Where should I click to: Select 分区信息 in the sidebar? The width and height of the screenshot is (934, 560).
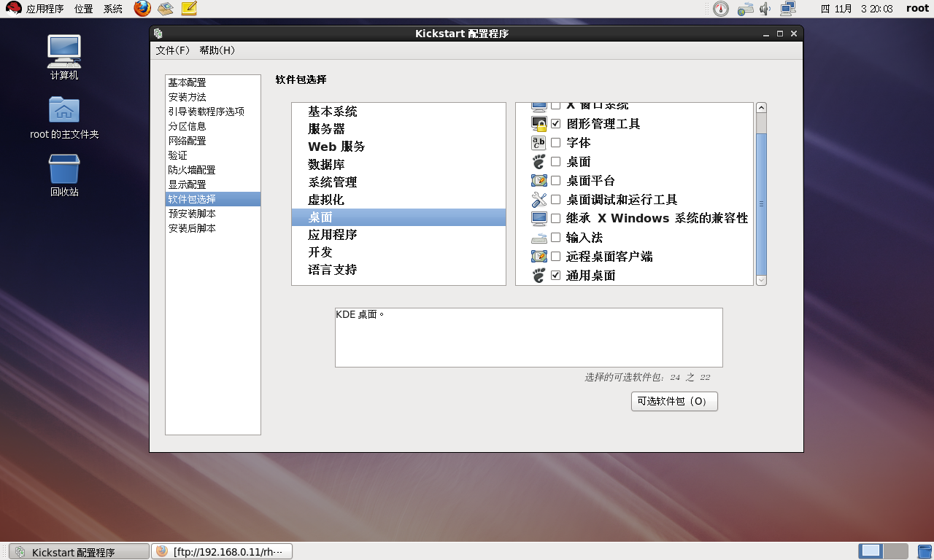tap(213, 126)
